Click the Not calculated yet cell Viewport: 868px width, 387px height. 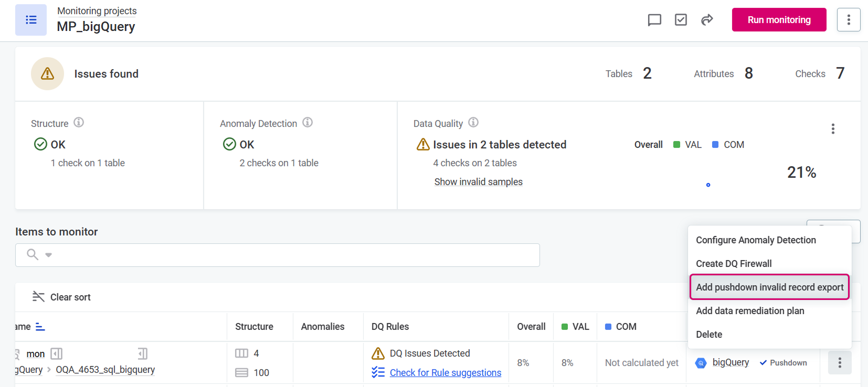(x=641, y=363)
